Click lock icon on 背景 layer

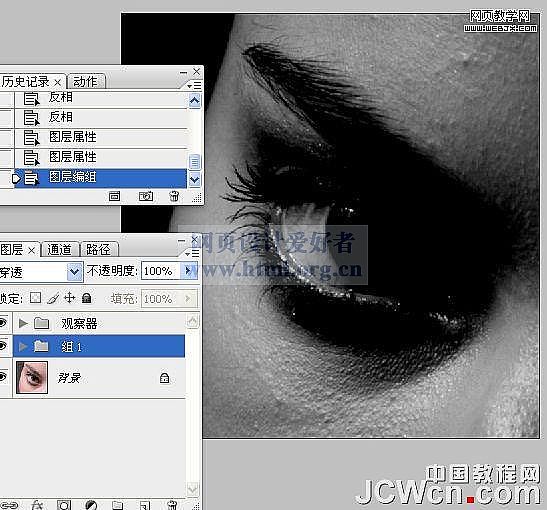164,378
